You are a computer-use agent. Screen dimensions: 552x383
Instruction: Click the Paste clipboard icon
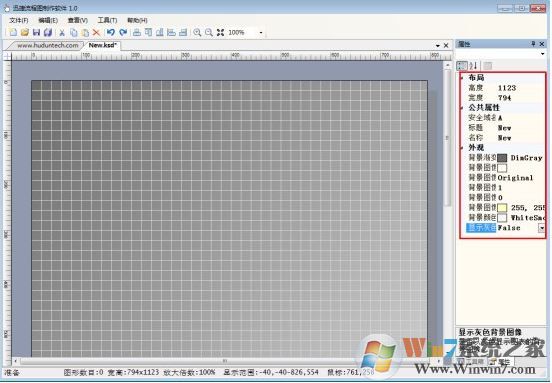tap(85, 33)
